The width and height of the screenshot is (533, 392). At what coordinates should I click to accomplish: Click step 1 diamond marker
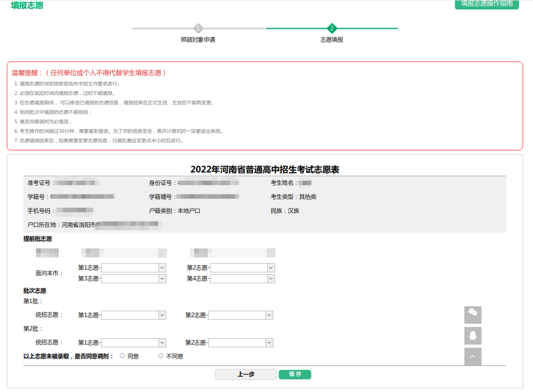pos(198,28)
